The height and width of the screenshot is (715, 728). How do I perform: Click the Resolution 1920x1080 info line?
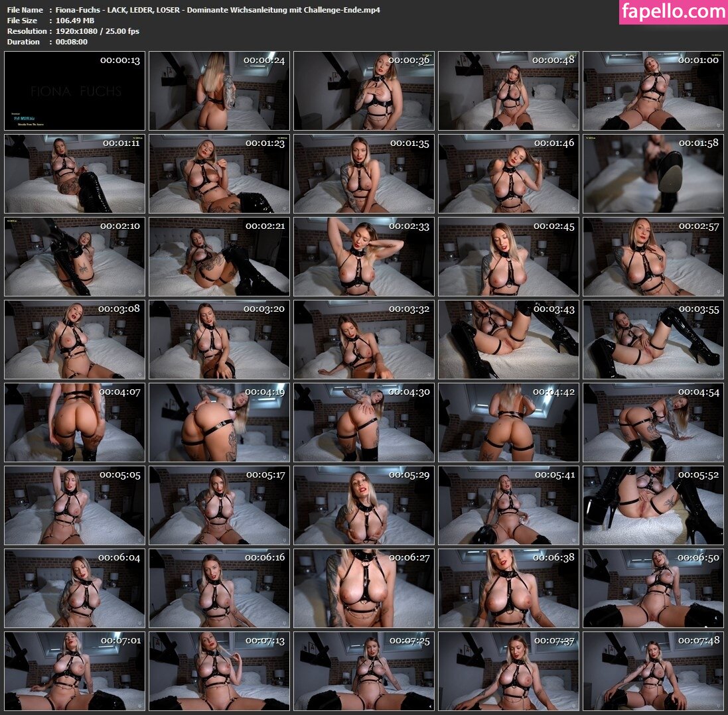tap(73, 31)
